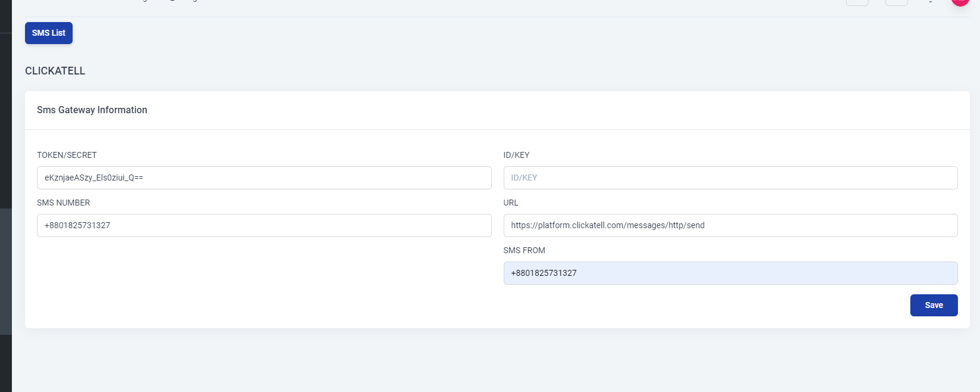Select the 'ID/KEY' label above the field

(516, 155)
